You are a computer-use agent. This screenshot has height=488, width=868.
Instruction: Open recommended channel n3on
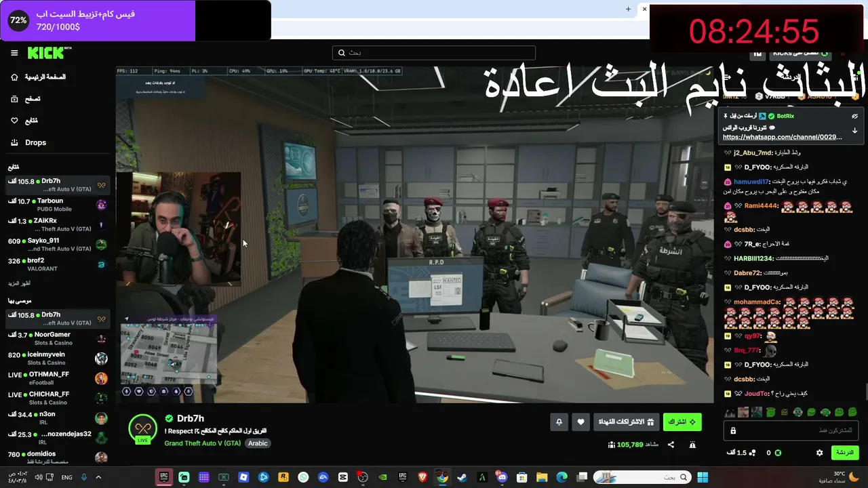tap(57, 418)
